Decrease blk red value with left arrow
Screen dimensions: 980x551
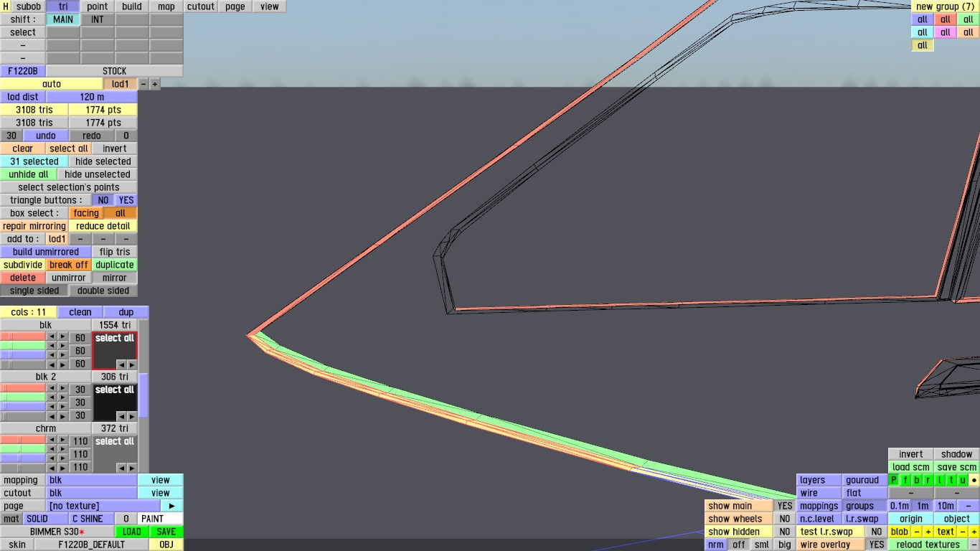click(51, 337)
